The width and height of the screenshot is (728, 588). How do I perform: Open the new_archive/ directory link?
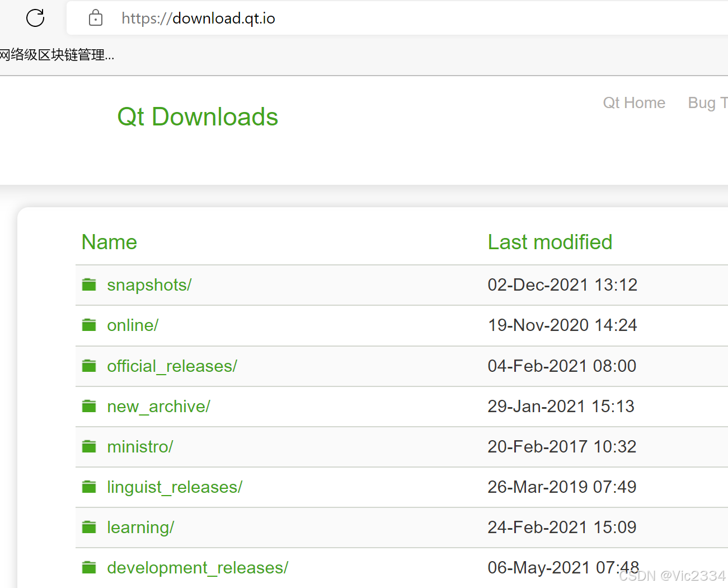[159, 407]
